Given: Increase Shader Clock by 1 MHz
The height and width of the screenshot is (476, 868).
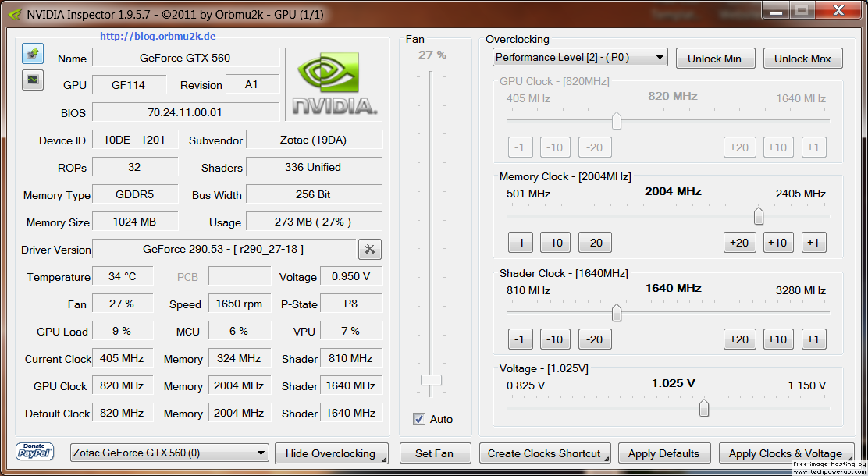Looking at the screenshot, I should [x=813, y=339].
